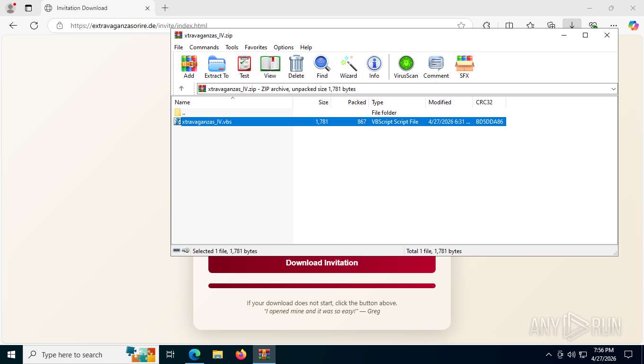Open the browser Downloads icon
Screen dimensions: 644x364
coord(572,26)
